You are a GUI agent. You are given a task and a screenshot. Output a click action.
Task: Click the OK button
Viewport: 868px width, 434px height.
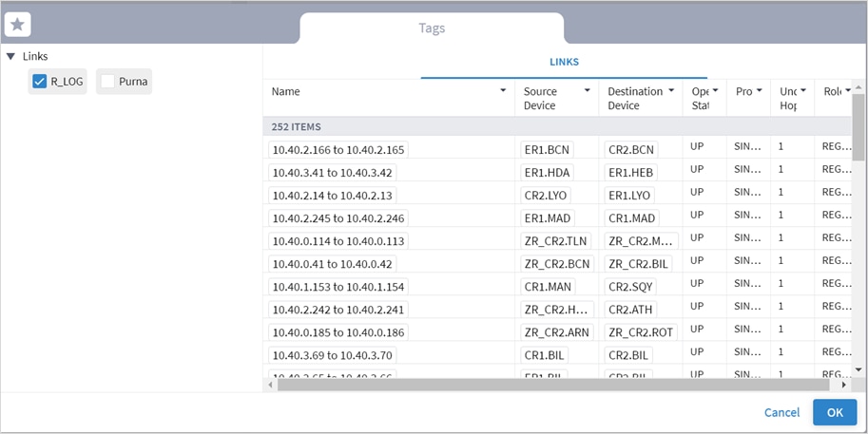(835, 412)
